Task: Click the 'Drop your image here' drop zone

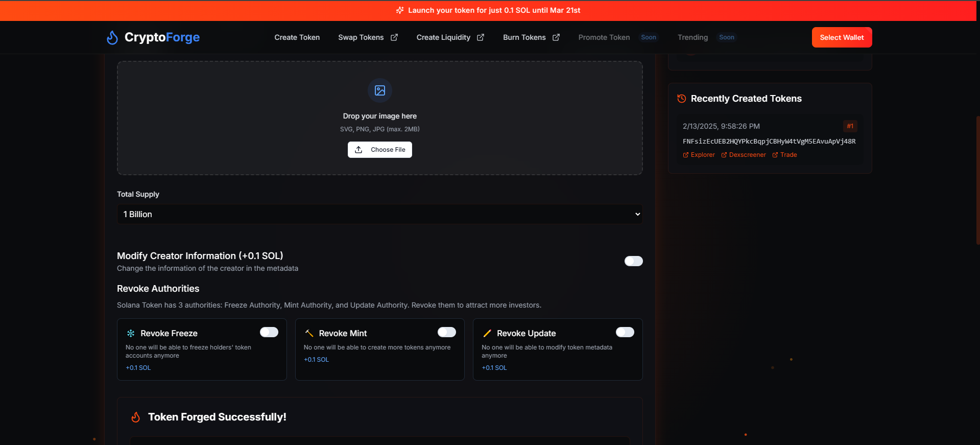Action: (380, 118)
